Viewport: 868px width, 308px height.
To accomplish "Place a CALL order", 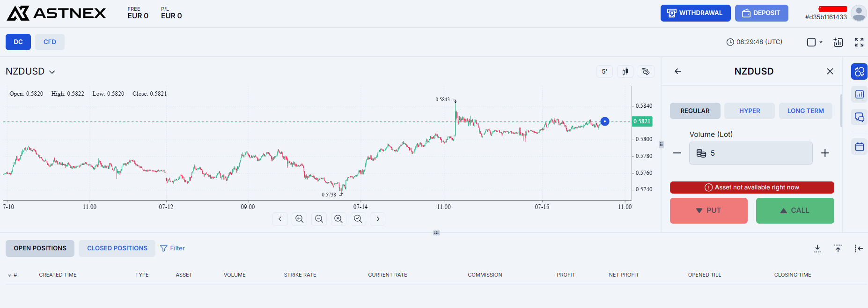I will (795, 210).
